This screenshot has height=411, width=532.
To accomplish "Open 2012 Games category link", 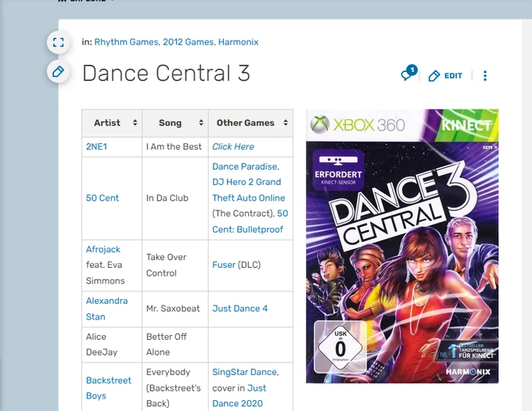I will 188,41.
